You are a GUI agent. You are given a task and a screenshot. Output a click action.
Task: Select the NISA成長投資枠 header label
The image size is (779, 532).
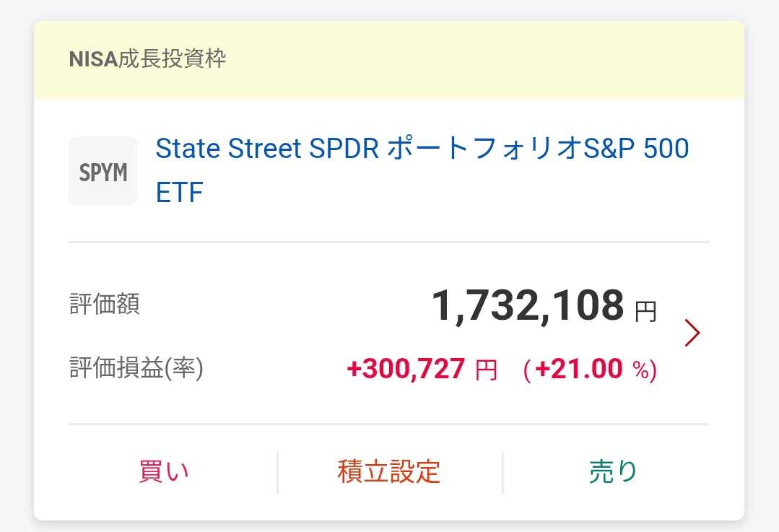pos(147,59)
